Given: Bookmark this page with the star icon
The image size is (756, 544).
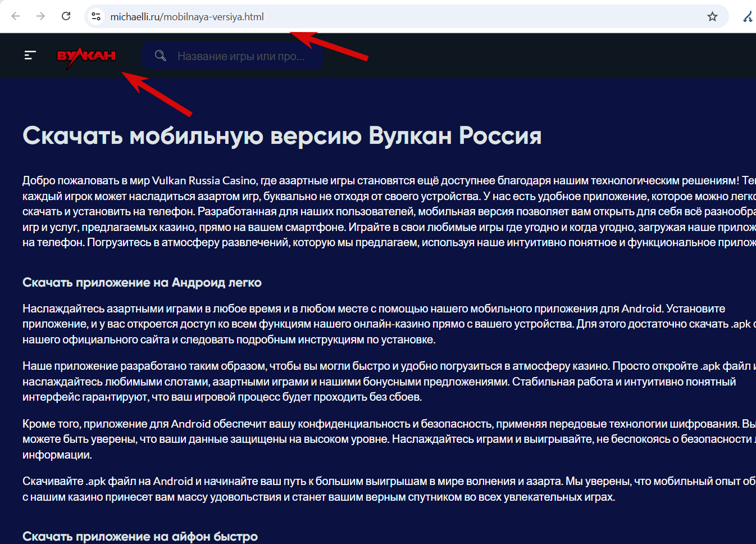Looking at the screenshot, I should 712,16.
